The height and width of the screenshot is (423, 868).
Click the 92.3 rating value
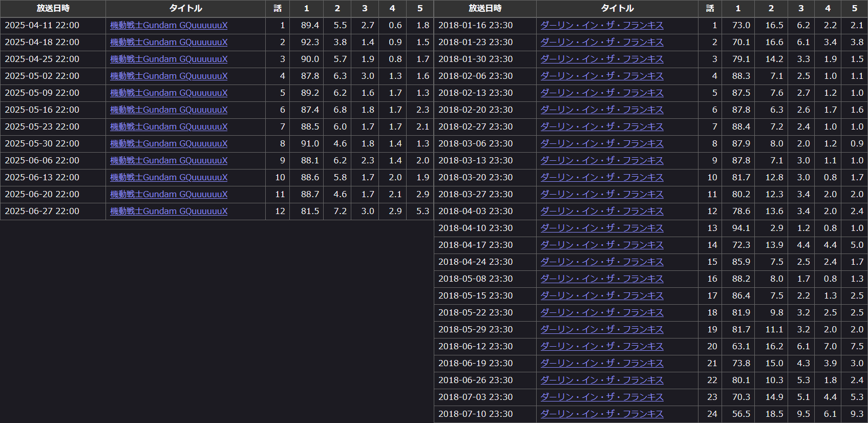[x=310, y=42]
